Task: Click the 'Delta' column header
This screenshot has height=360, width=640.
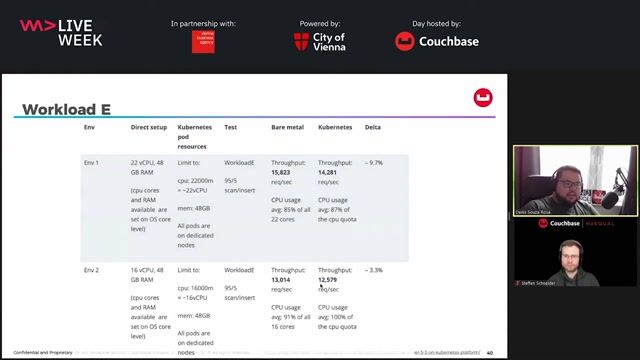Action: click(x=373, y=127)
